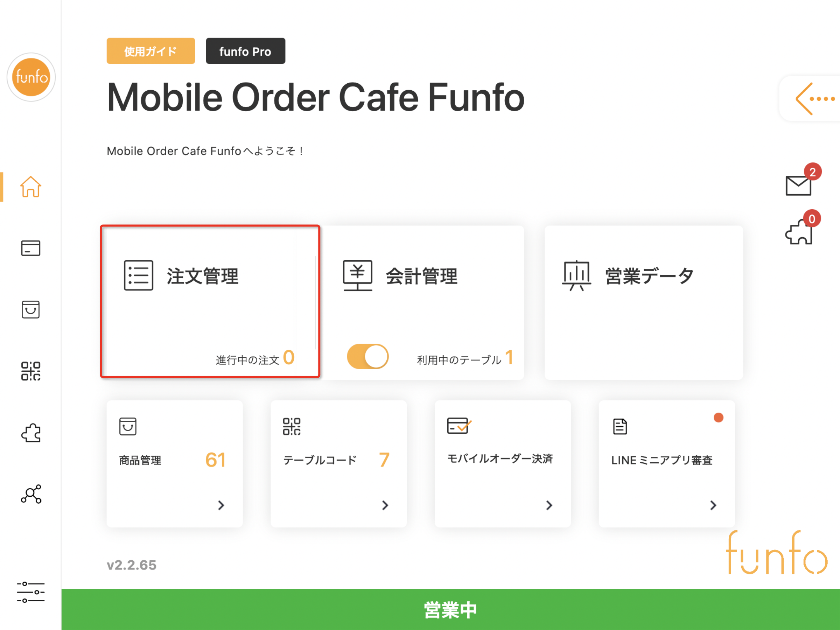Click the 注文管理 list icon
The width and height of the screenshot is (840, 630).
(139, 275)
